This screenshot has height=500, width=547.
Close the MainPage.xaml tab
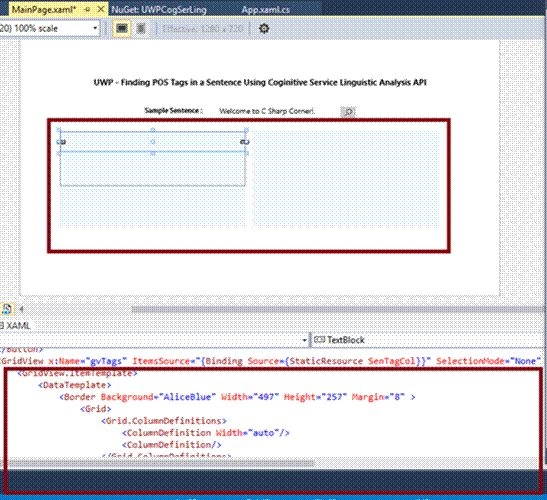[x=100, y=9]
